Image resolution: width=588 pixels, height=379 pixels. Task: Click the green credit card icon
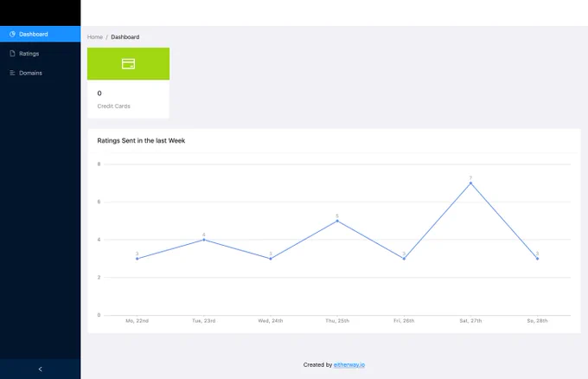pos(128,64)
